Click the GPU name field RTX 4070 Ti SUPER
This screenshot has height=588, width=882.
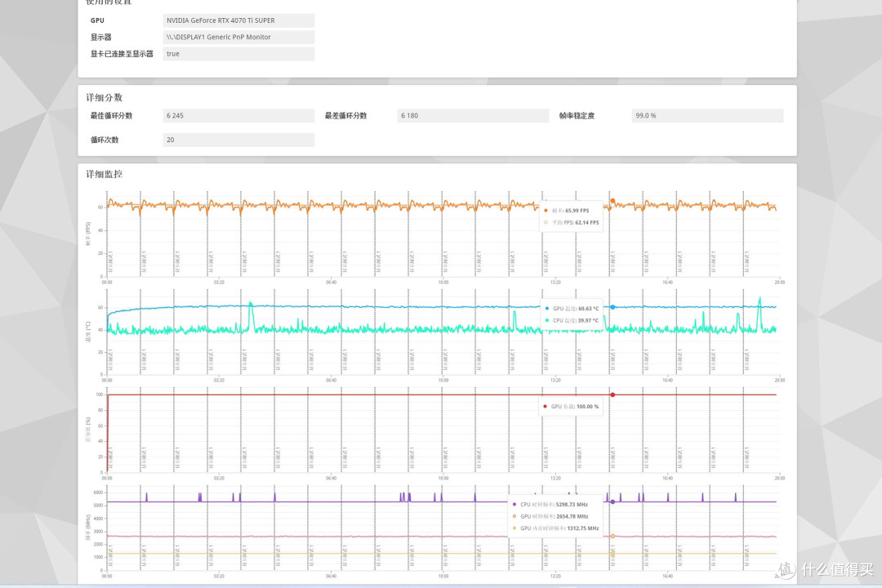[x=238, y=20]
